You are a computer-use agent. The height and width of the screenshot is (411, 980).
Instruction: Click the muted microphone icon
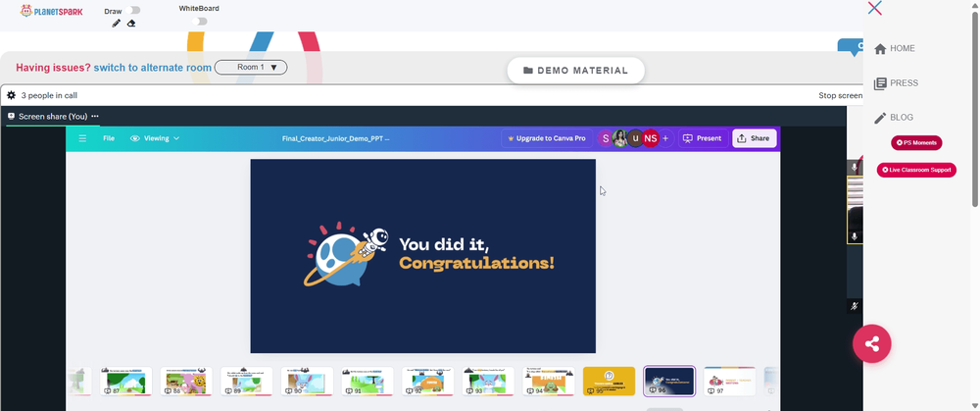(855, 306)
